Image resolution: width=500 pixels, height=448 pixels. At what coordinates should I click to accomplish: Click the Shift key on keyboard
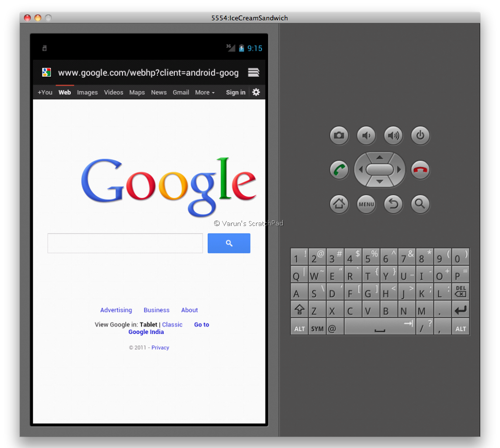[299, 310]
